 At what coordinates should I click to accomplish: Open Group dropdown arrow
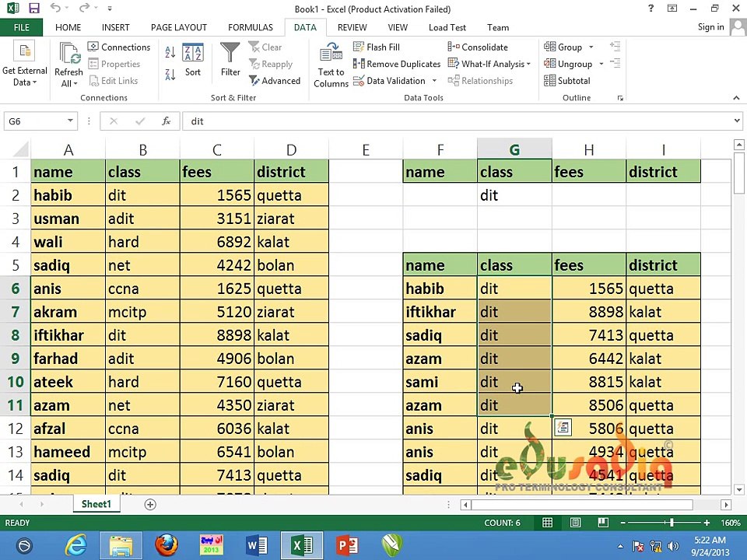[x=591, y=47]
